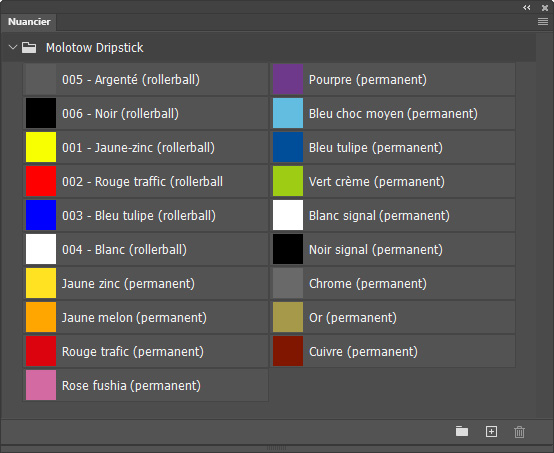
Task: Close the Nuancier panel
Action: [x=545, y=7]
